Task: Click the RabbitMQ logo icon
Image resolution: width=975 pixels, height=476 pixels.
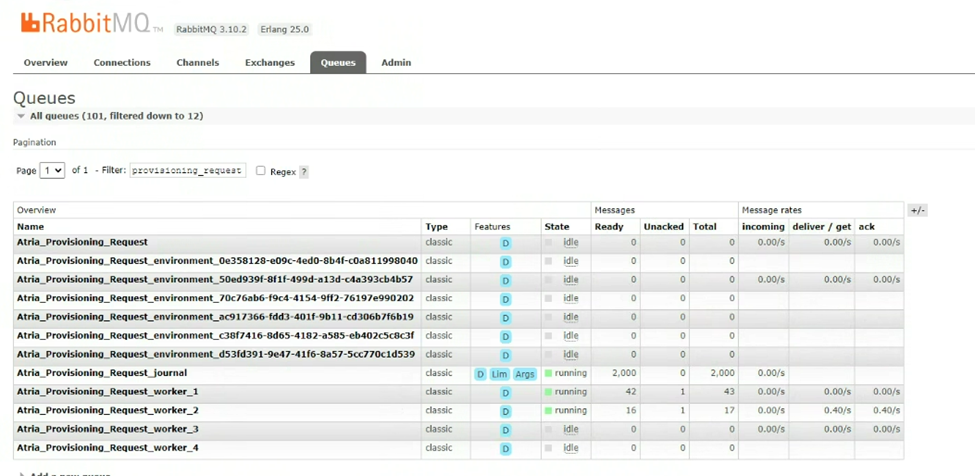Action: [x=30, y=23]
